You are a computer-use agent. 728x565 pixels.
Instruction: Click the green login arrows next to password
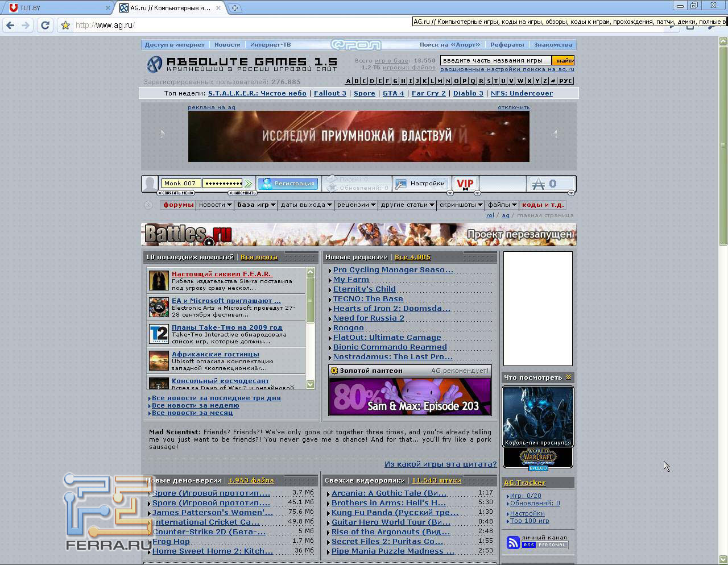(x=249, y=184)
